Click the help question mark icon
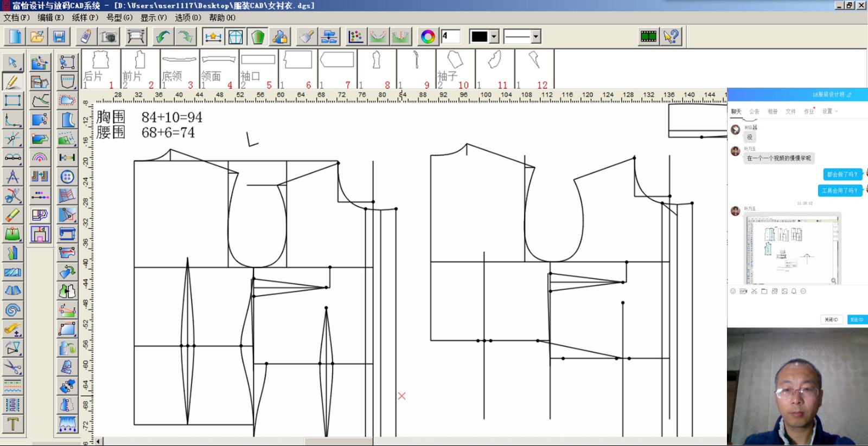The height and width of the screenshot is (446, 868). pos(671,37)
